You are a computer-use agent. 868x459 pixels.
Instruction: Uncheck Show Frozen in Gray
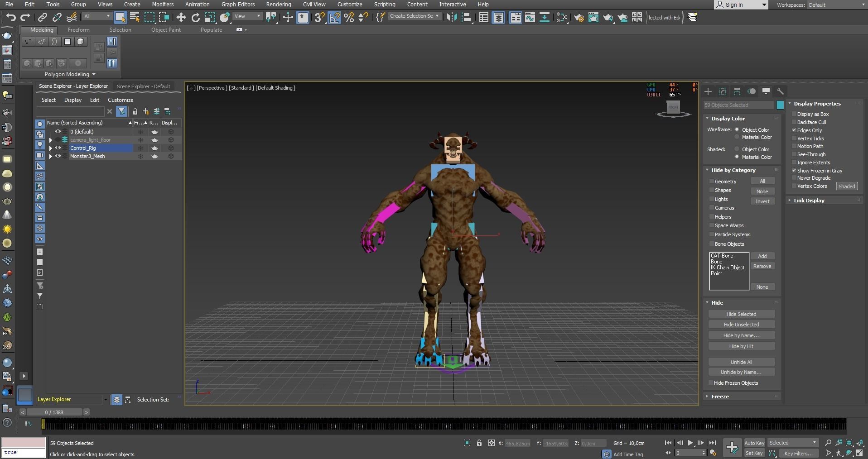click(794, 171)
